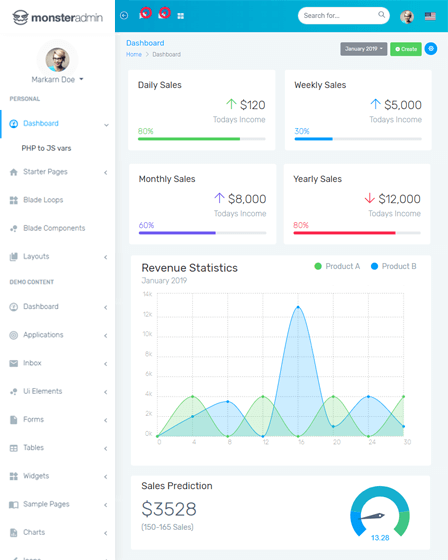Expand the Layouts chevron
The image size is (448, 560).
point(106,257)
